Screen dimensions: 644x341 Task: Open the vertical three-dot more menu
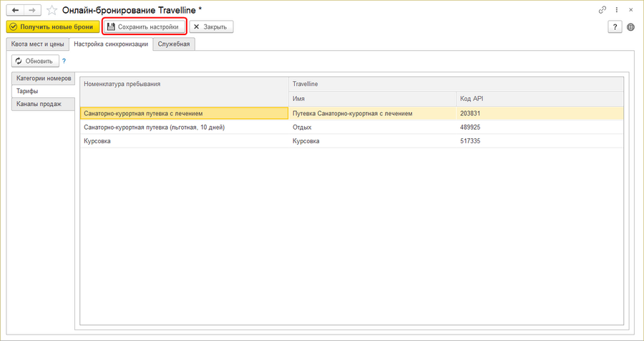(616, 10)
